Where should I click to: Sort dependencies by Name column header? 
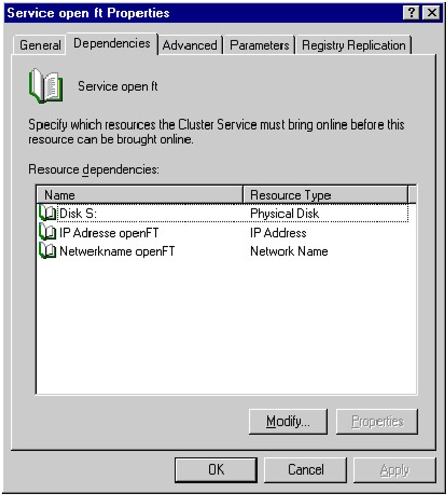click(139, 195)
